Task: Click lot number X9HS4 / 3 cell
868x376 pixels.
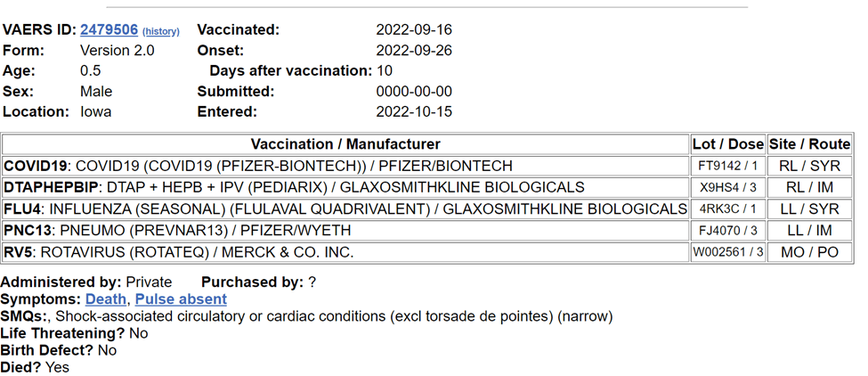Action: tap(728, 187)
